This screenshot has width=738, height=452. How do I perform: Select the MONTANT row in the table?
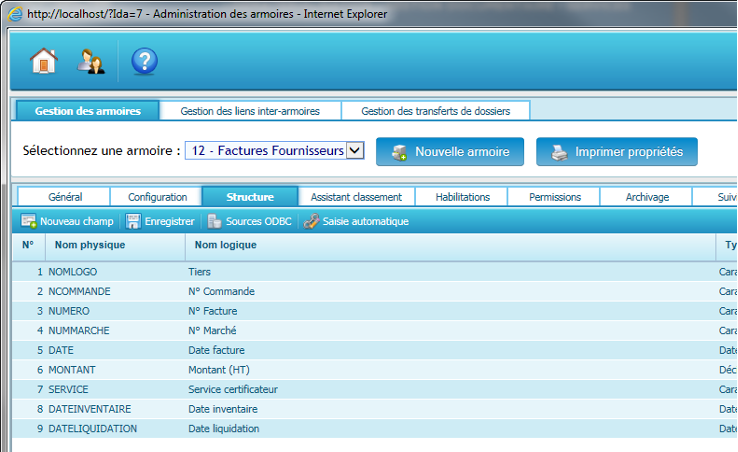pyautogui.click(x=72, y=370)
